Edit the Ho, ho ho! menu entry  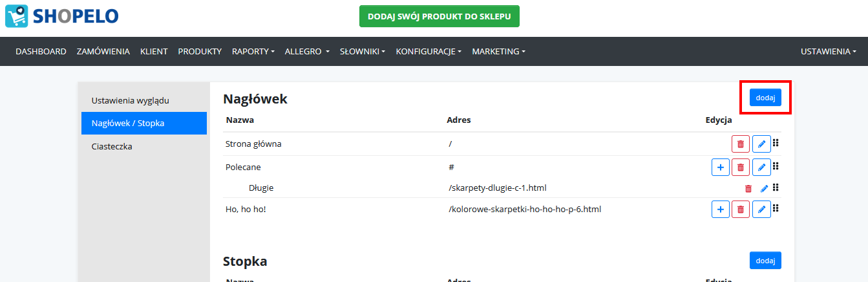click(761, 209)
